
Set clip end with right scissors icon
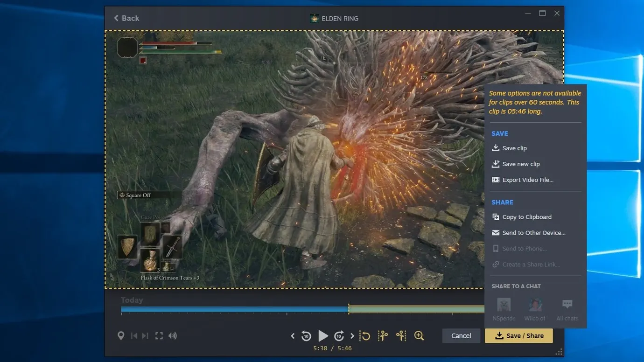point(401,336)
